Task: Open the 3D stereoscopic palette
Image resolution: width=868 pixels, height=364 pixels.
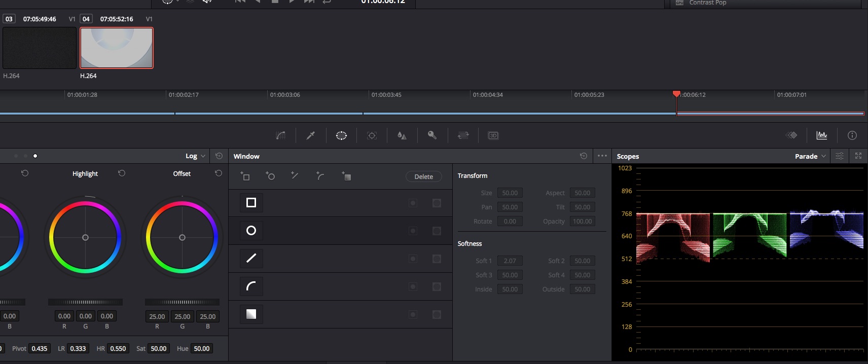Action: click(493, 135)
